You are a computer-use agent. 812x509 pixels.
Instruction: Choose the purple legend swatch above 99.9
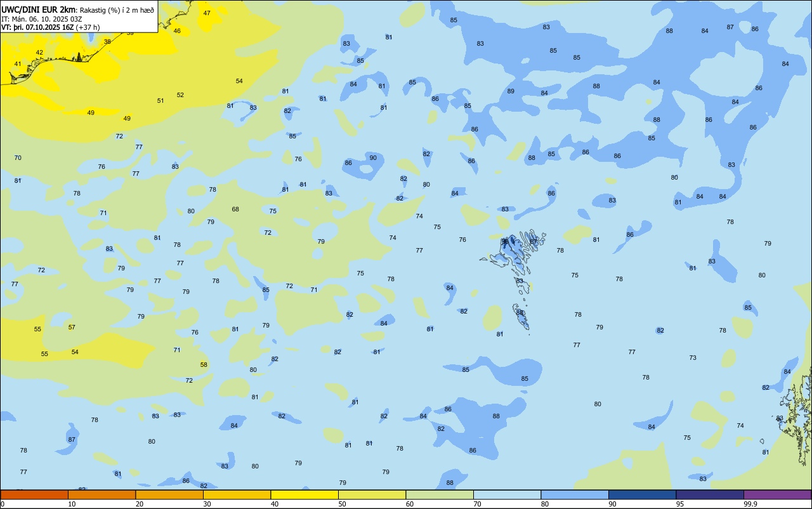pyautogui.click(x=777, y=494)
